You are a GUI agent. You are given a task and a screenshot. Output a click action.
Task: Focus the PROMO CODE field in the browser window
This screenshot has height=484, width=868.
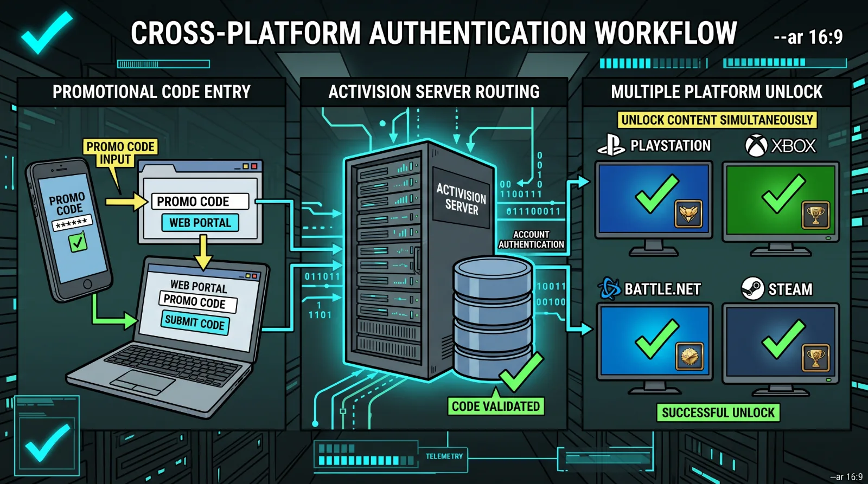200,202
